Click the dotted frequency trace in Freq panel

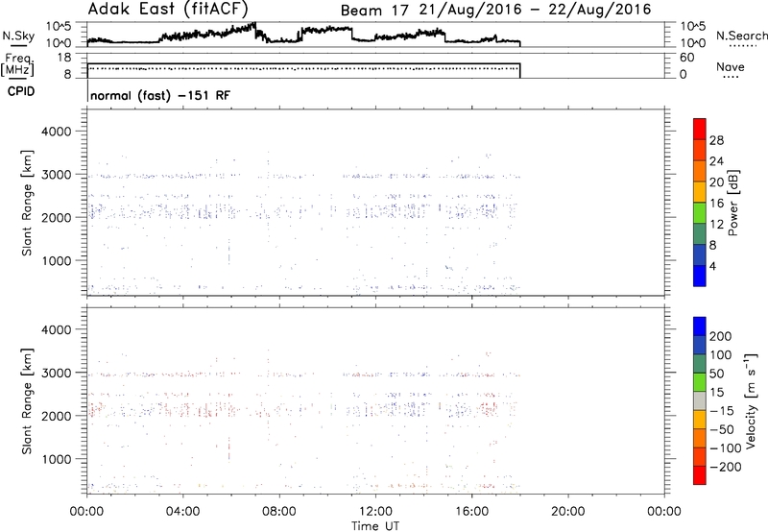pyautogui.click(x=303, y=68)
